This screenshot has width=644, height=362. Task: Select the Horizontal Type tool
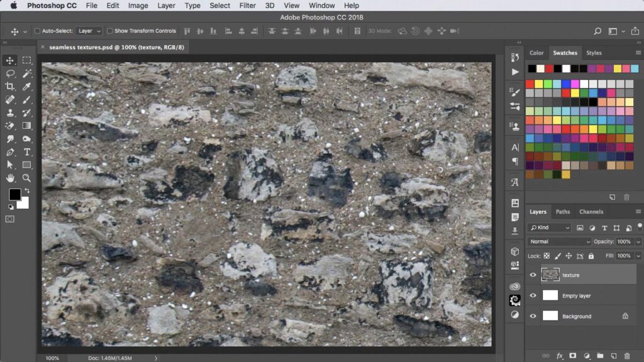tap(27, 152)
